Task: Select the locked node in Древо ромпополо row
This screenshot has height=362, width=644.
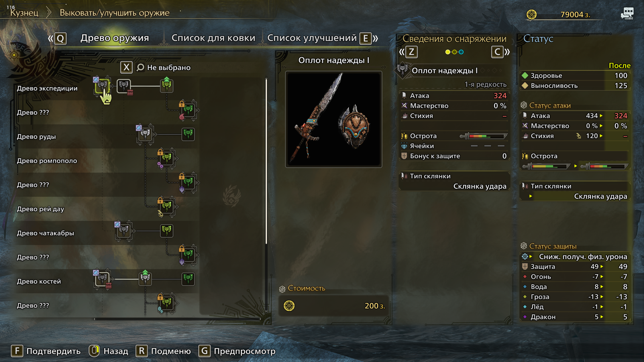Action: (x=167, y=158)
